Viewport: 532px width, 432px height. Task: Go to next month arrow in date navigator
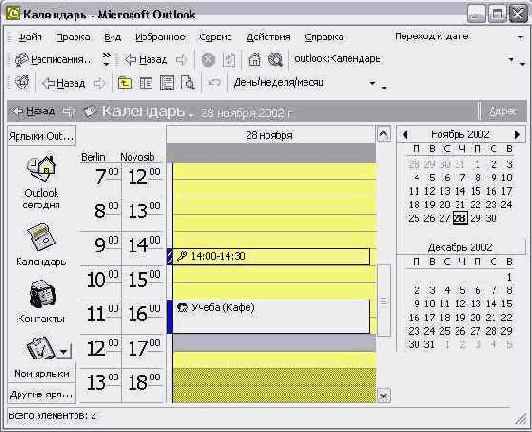[x=517, y=135]
